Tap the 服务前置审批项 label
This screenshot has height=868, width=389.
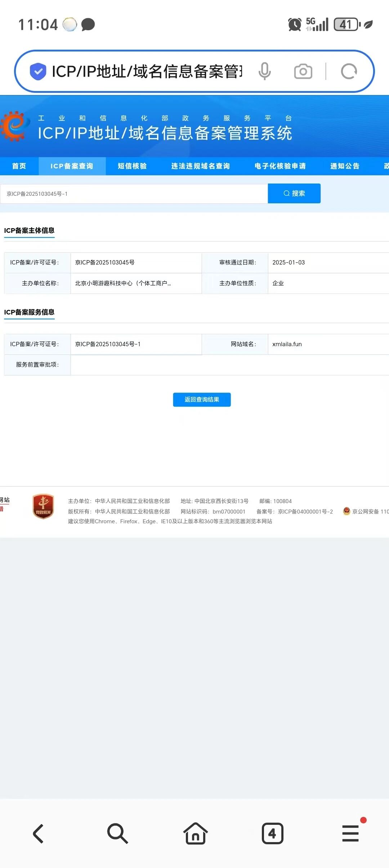click(x=37, y=365)
